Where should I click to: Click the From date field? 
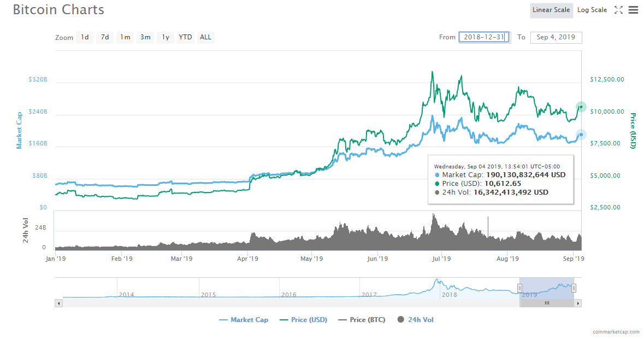click(x=484, y=37)
